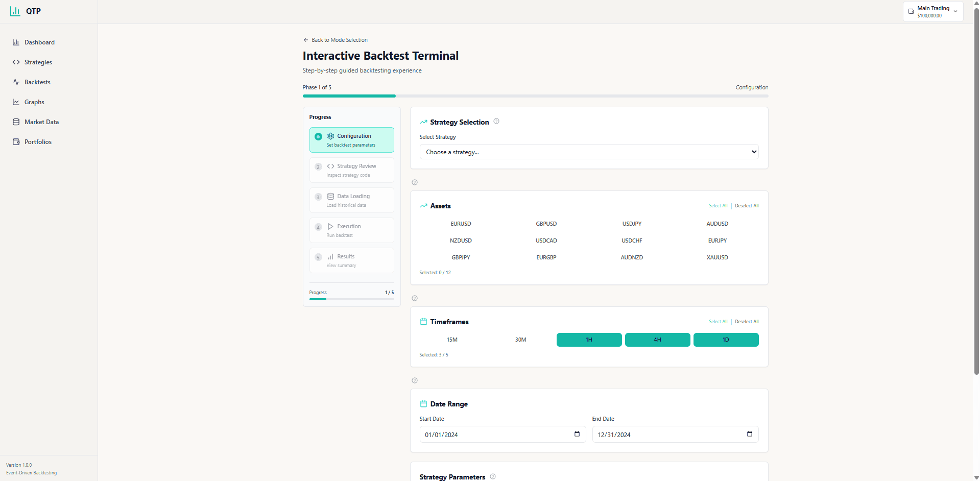
Task: Click the End Date input field
Action: coord(675,435)
